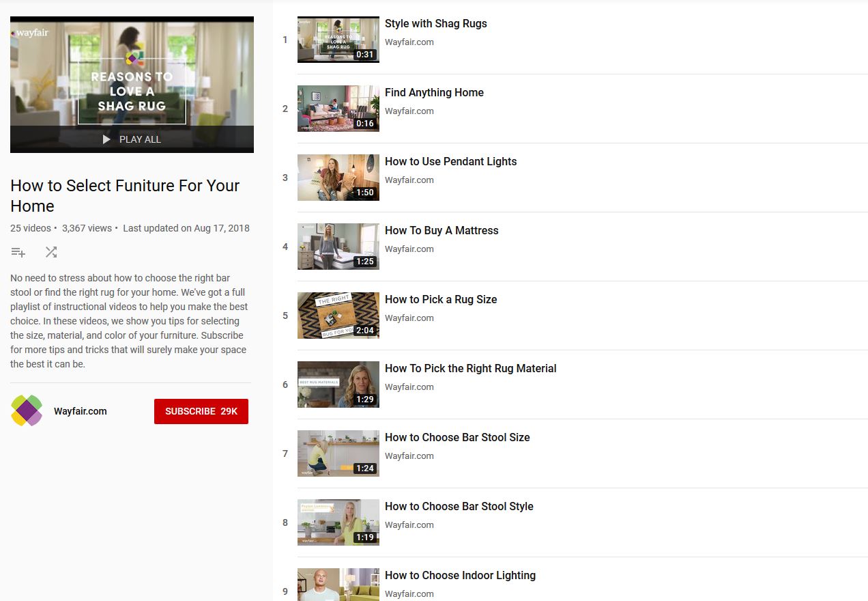The image size is (868, 601).
Task: Open the How To Buy A Mattress thumbnail
Action: (338, 247)
